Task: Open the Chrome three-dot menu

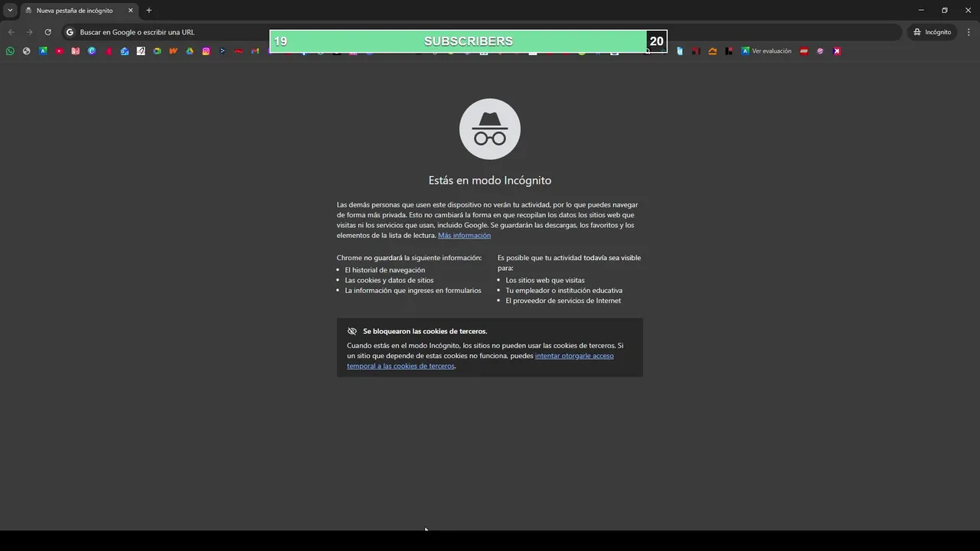Action: [969, 32]
